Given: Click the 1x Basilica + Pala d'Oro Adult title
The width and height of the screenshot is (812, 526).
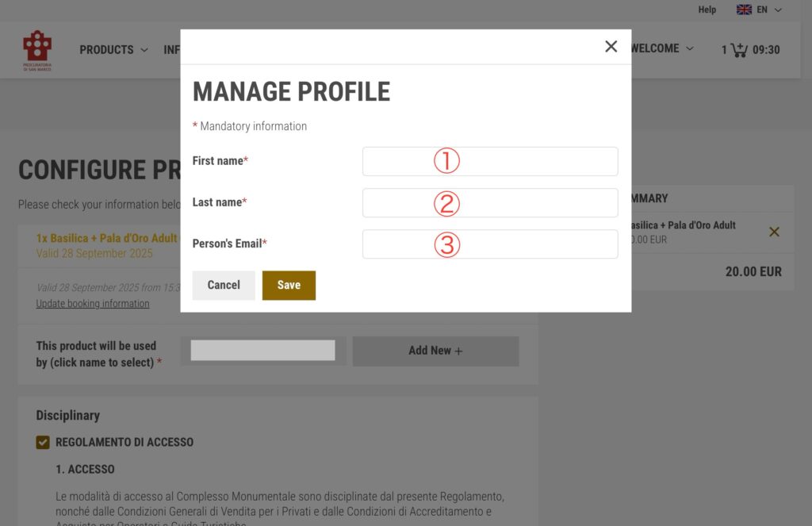Looking at the screenshot, I should pyautogui.click(x=107, y=238).
